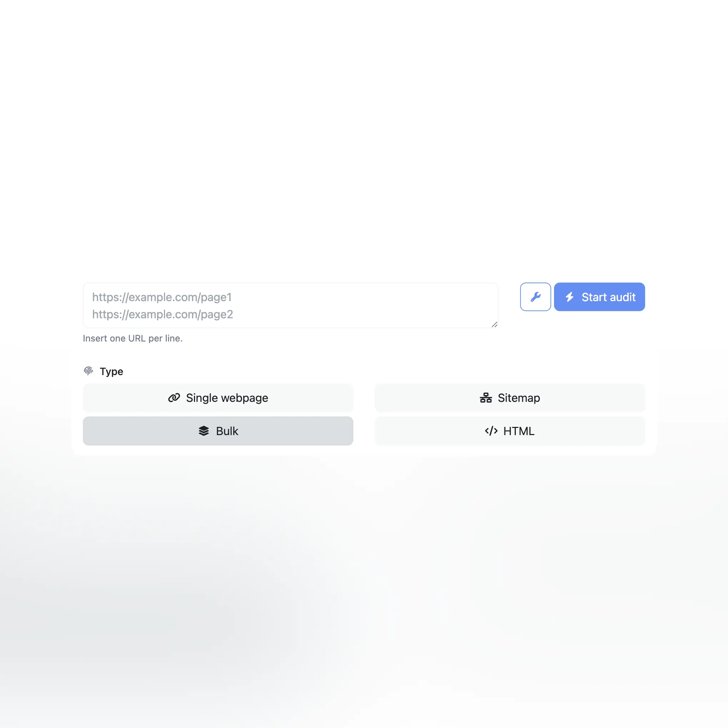
Task: Click Start audit button
Action: (599, 297)
